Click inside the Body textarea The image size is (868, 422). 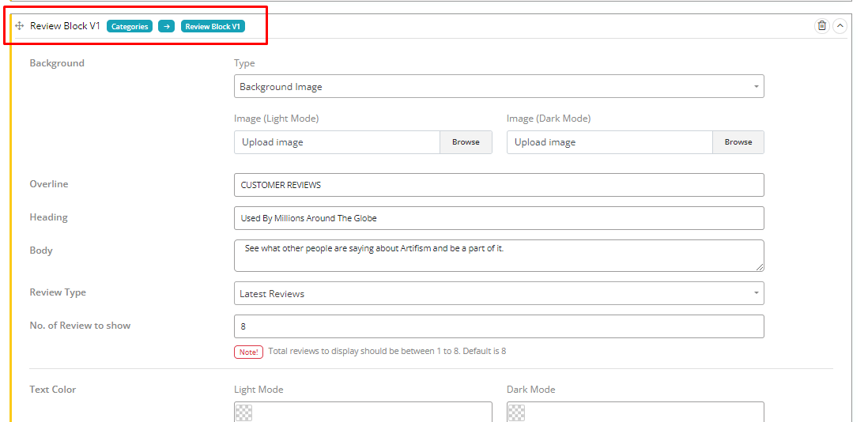[499, 255]
